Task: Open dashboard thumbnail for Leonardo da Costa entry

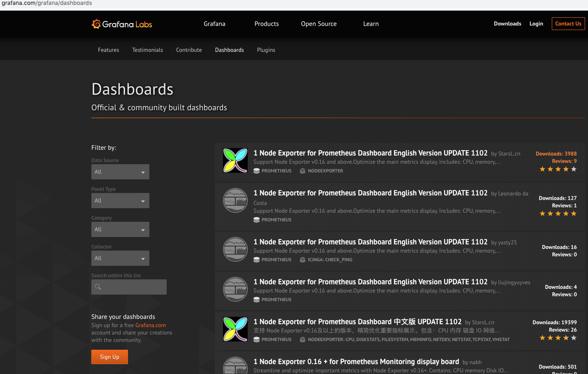Action: coord(235,200)
